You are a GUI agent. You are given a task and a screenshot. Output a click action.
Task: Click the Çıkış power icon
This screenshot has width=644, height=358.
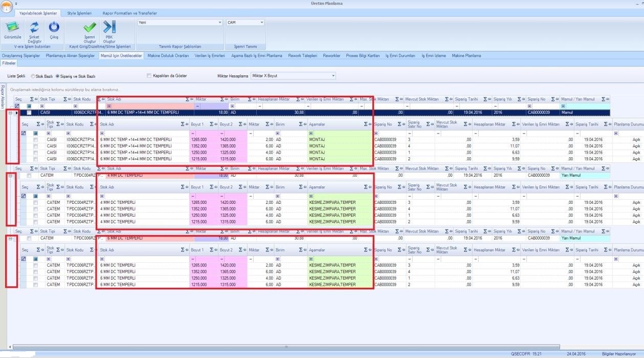pos(54,27)
